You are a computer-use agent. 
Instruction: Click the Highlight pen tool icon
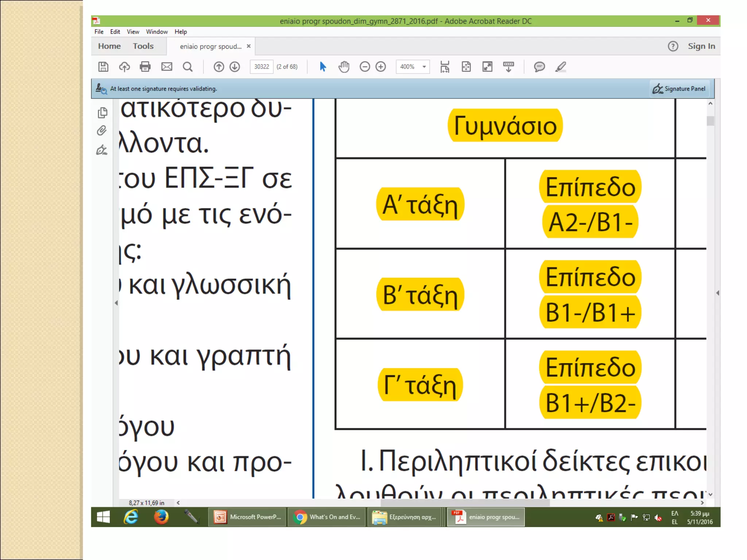point(561,67)
